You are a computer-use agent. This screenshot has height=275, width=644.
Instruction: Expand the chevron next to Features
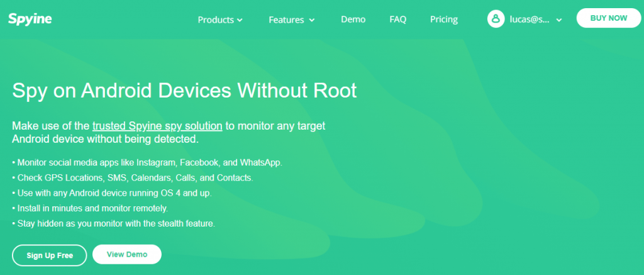[311, 20]
